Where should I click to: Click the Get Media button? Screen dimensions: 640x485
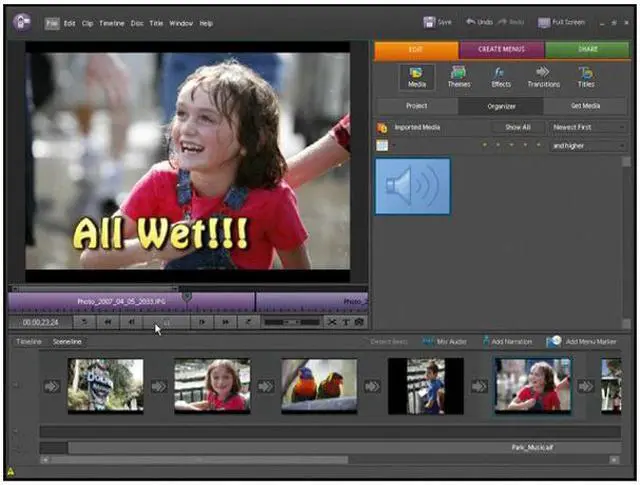pos(585,106)
